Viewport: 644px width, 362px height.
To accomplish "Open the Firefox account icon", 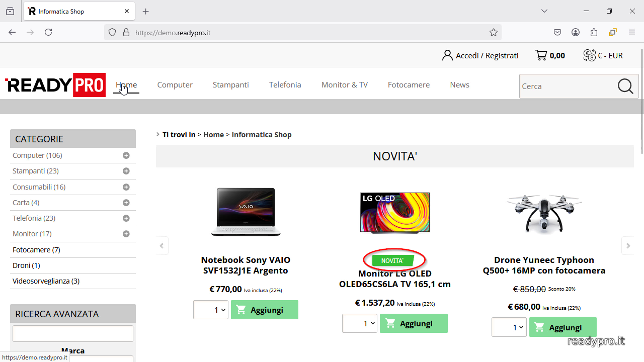I will click(x=576, y=32).
